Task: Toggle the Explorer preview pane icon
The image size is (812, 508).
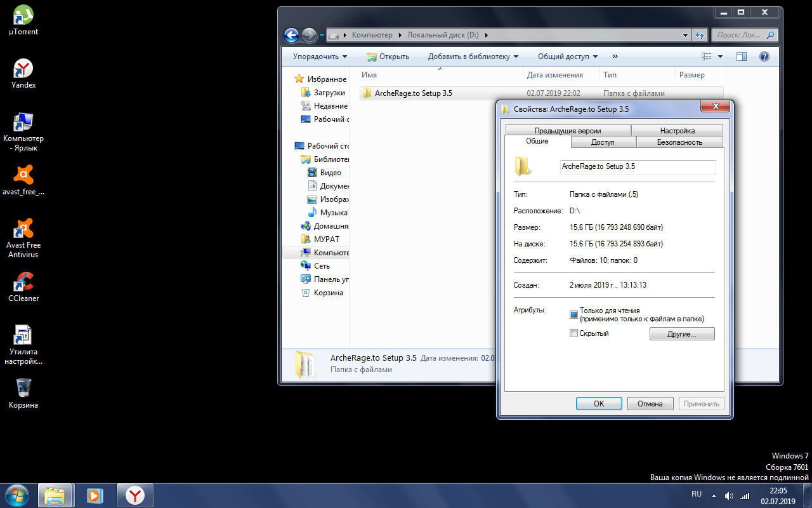Action: (742, 57)
